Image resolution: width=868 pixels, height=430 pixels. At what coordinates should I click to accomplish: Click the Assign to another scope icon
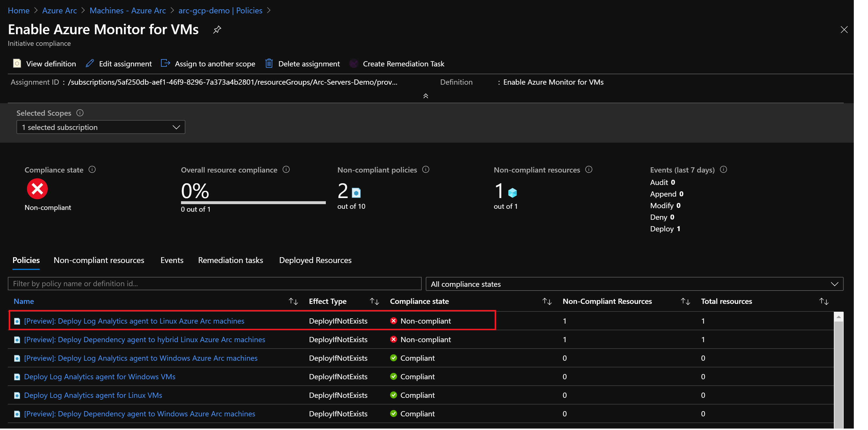click(x=165, y=63)
